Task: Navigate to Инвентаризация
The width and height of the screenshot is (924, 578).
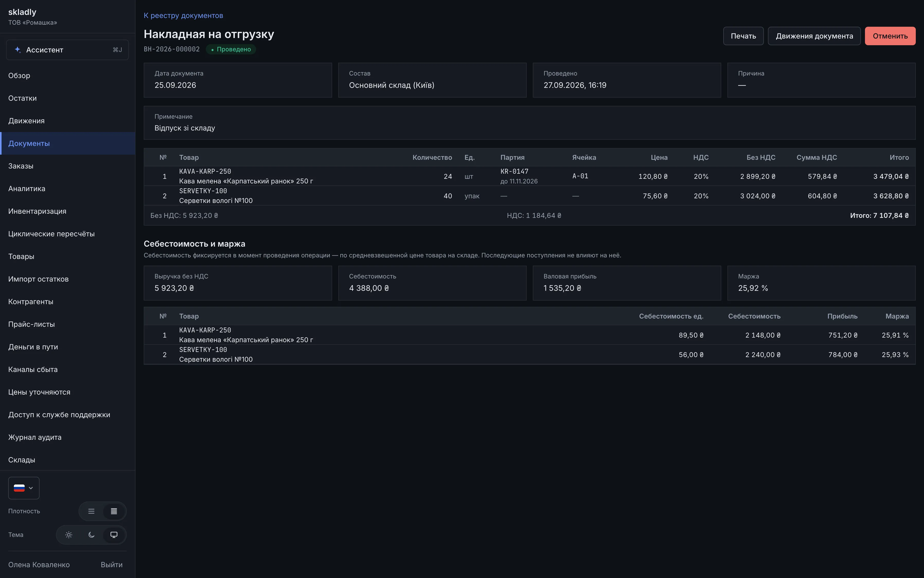Action: [x=68, y=211]
